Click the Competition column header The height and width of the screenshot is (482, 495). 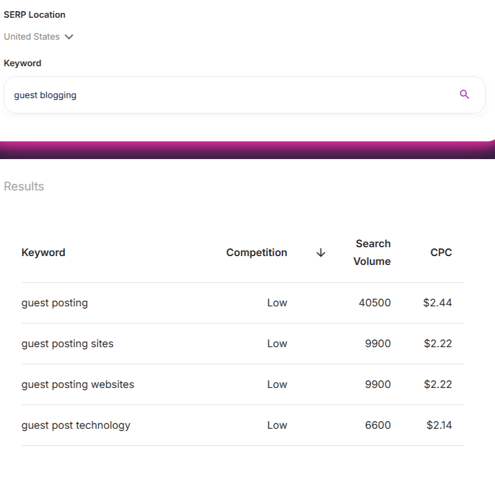pos(257,253)
